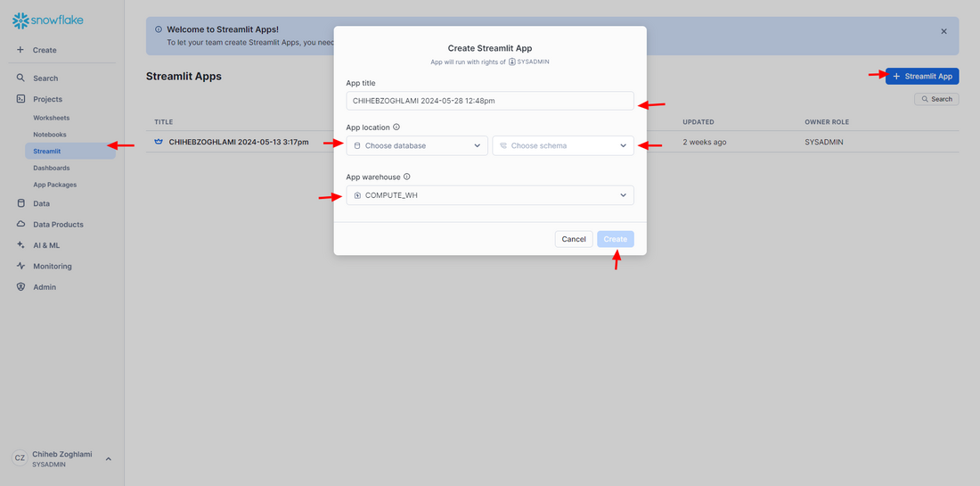Open the Choose database dropdown
The height and width of the screenshot is (486, 980).
tap(417, 145)
